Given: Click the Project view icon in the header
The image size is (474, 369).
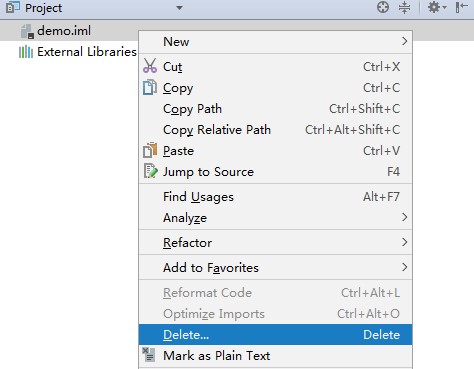Looking at the screenshot, I should (x=13, y=7).
